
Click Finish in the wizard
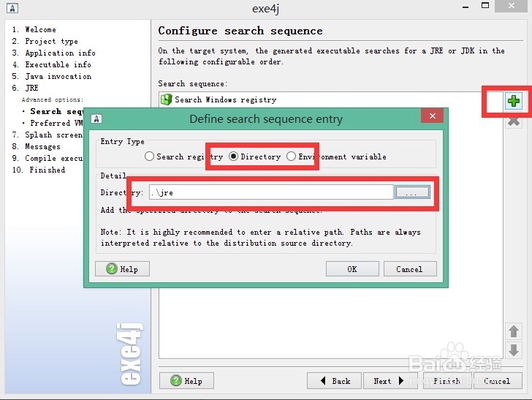pos(447,381)
